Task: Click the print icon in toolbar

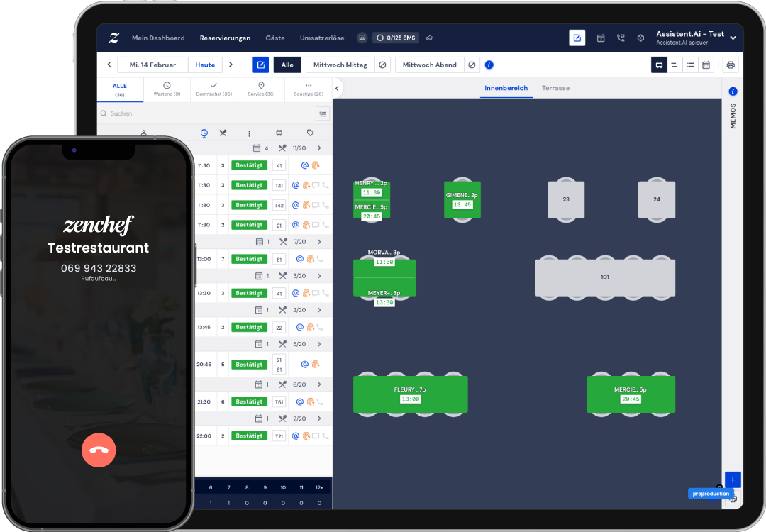Action: pos(731,65)
